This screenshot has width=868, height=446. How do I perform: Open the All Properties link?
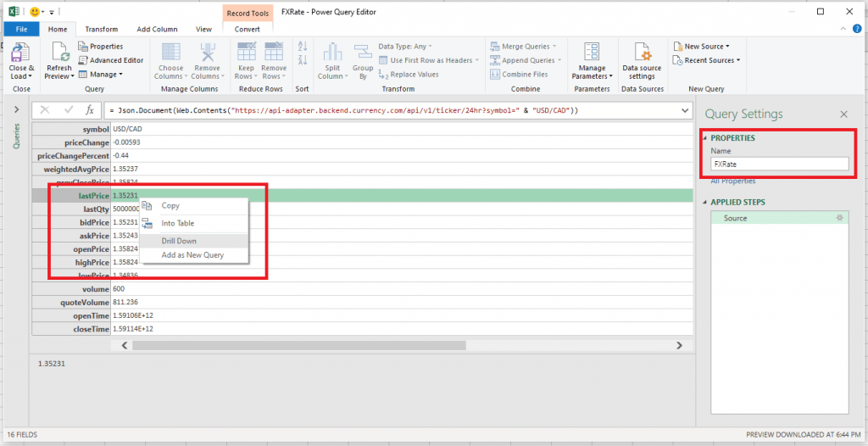[x=733, y=181]
